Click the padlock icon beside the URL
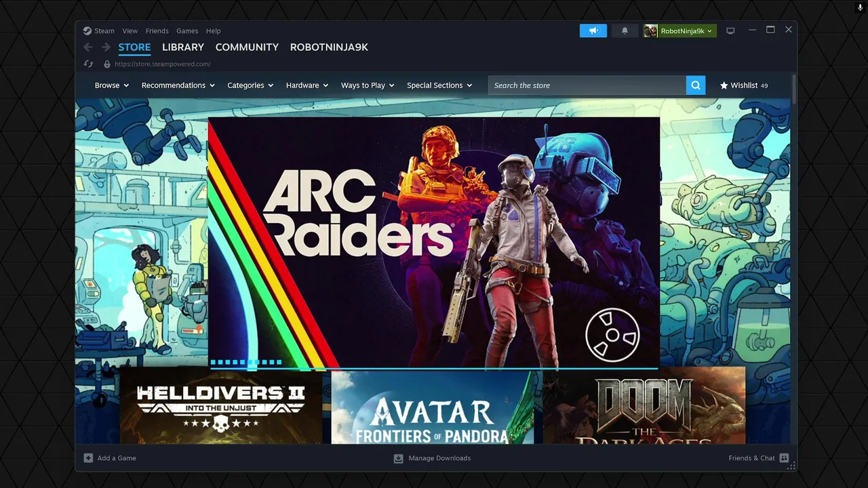 106,64
